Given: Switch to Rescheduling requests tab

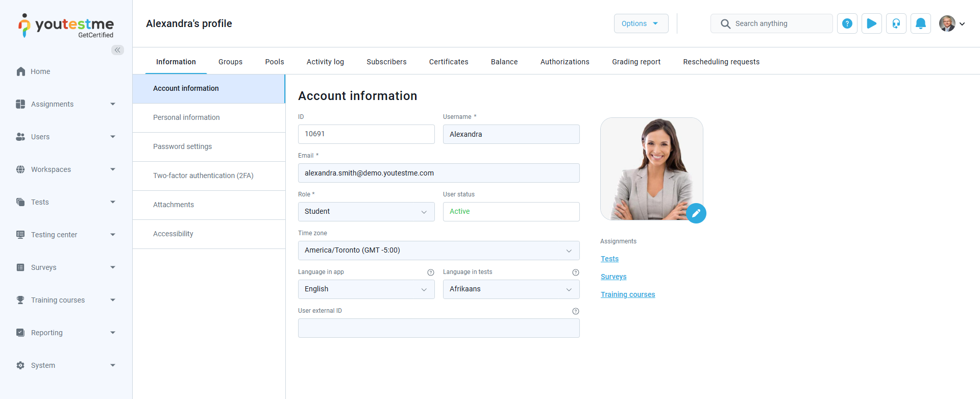Looking at the screenshot, I should (x=721, y=62).
